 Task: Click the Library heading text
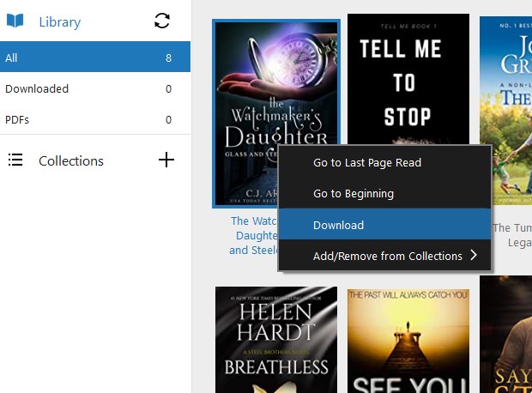(x=60, y=22)
